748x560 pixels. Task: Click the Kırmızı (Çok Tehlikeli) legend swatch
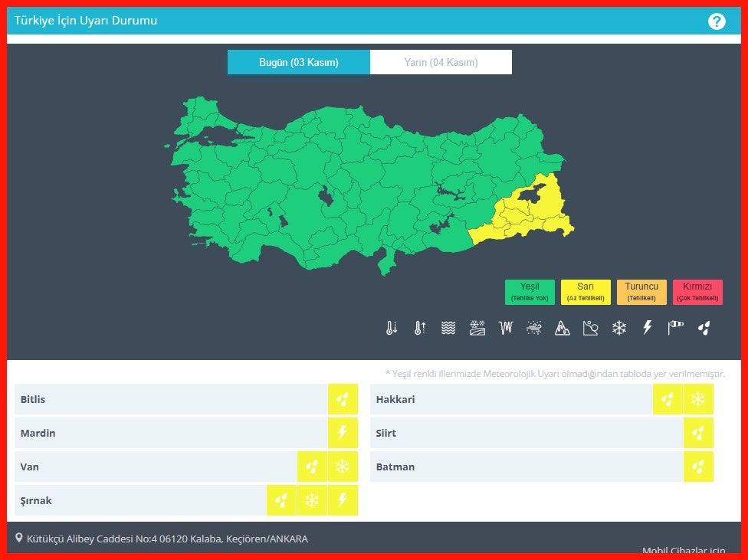[x=697, y=292]
